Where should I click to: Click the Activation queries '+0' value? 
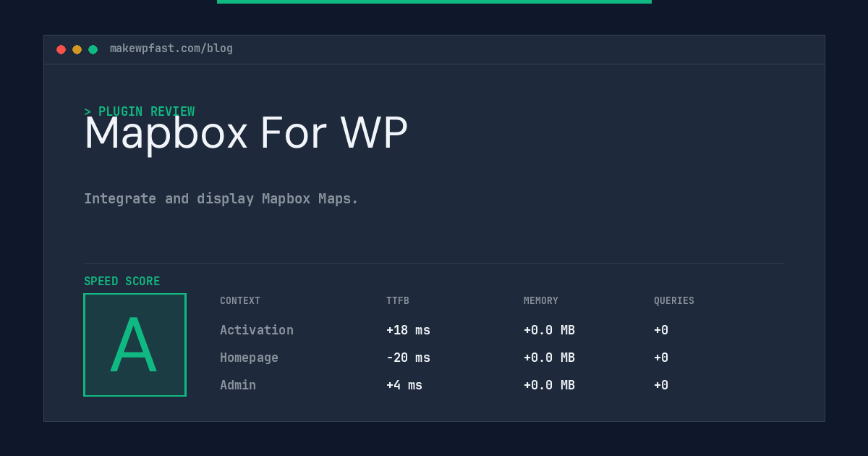[x=661, y=330]
